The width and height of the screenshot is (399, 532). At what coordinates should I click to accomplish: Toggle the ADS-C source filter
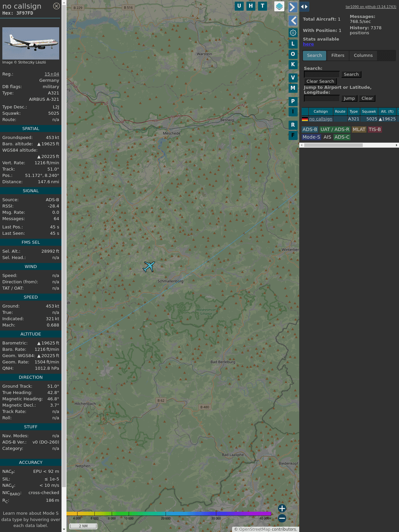pos(342,137)
